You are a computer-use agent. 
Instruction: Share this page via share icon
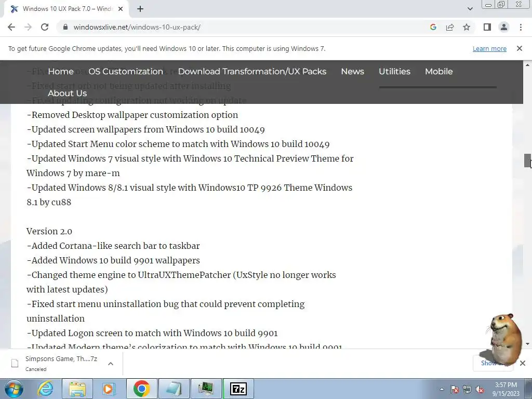[450, 27]
